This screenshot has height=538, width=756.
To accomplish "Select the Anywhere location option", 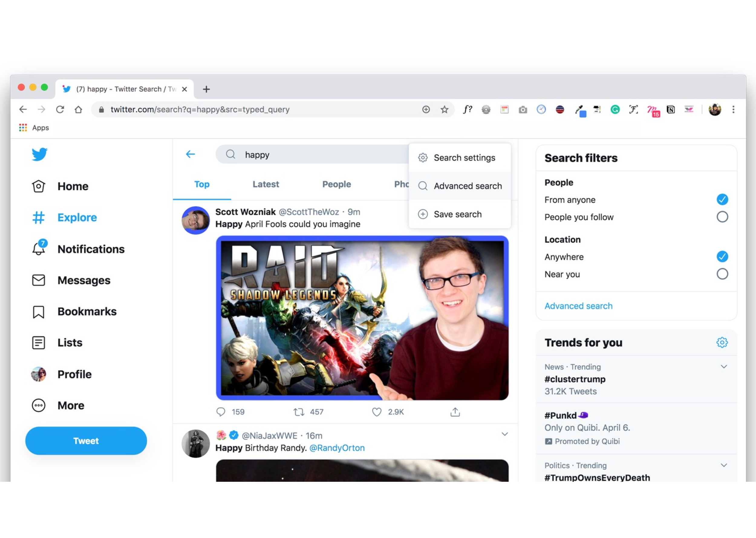I will coord(722,256).
